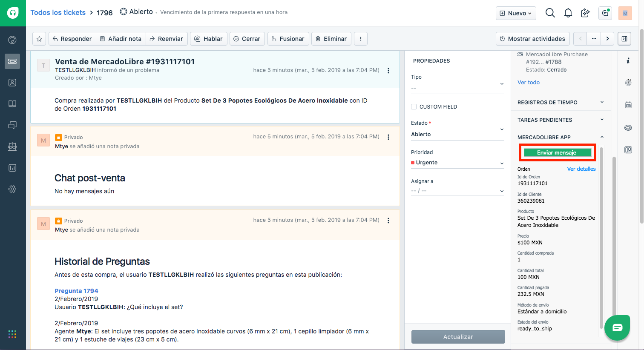Open the Ver todo link
The image size is (644, 350).
tap(529, 83)
